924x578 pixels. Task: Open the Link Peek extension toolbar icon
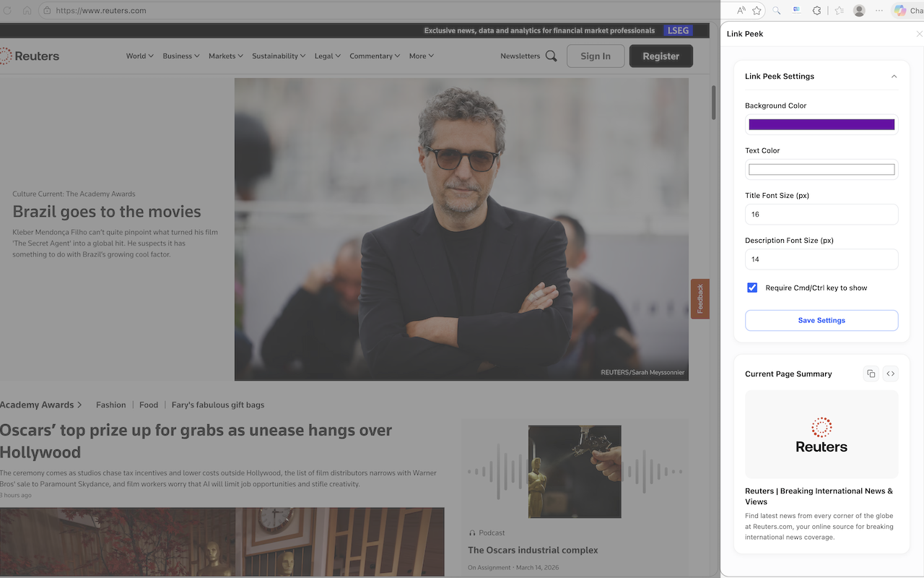[797, 11]
